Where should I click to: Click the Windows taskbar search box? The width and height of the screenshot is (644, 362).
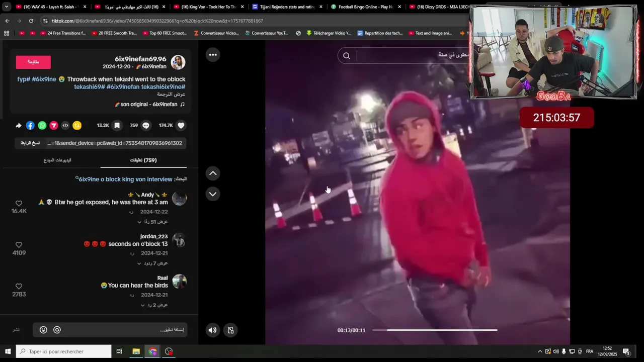coord(63,351)
